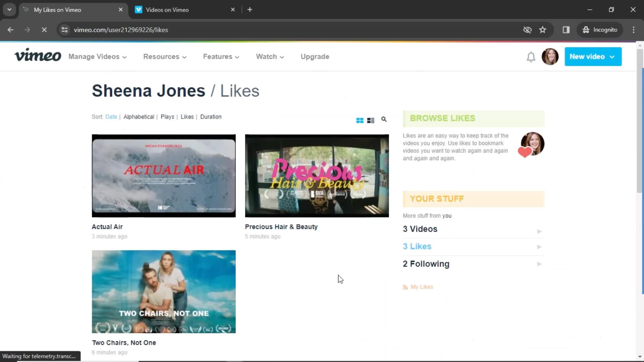Viewport: 644px width, 362px height.
Task: Sort likes by Alphabetical order
Action: pos(139,117)
